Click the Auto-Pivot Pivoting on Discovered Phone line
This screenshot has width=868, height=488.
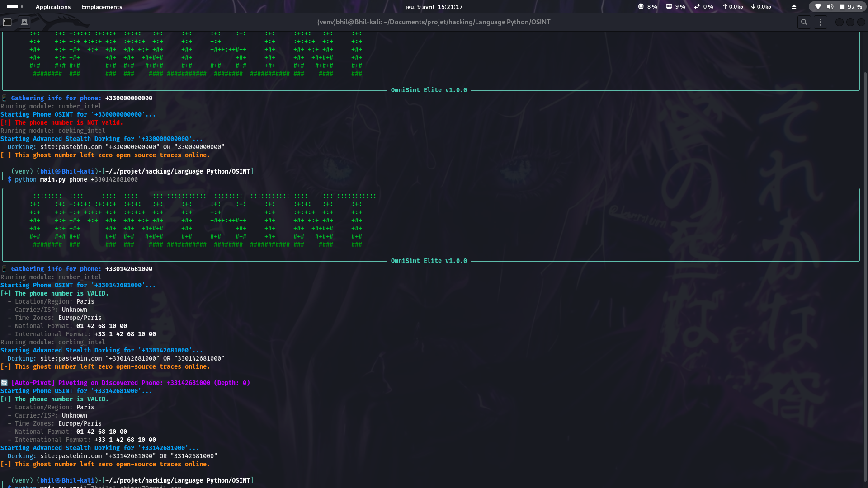125,383
